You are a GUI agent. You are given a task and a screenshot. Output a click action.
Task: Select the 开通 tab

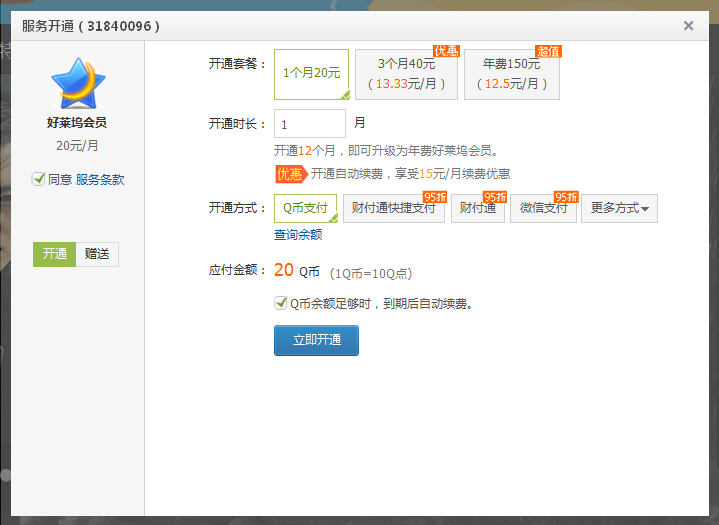click(x=54, y=254)
